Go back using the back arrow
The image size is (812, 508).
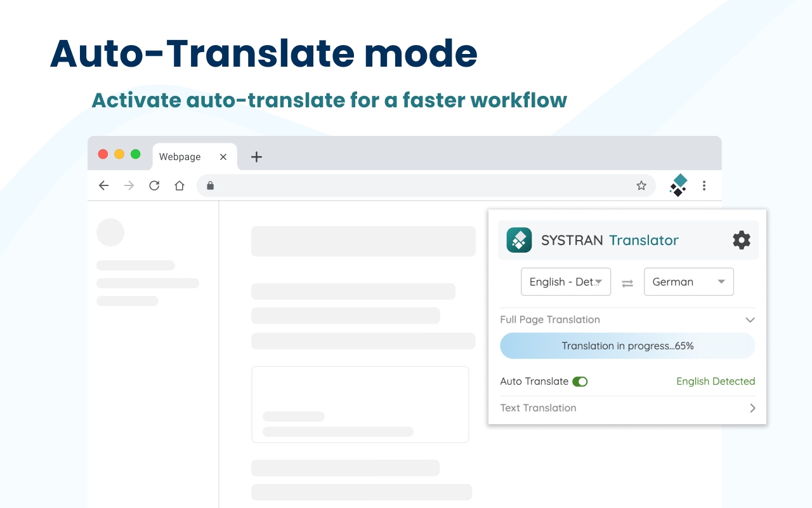coord(103,185)
